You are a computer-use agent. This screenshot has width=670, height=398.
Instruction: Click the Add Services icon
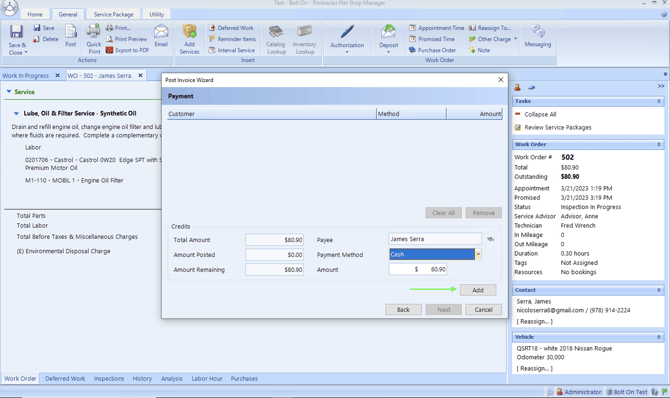tap(189, 32)
